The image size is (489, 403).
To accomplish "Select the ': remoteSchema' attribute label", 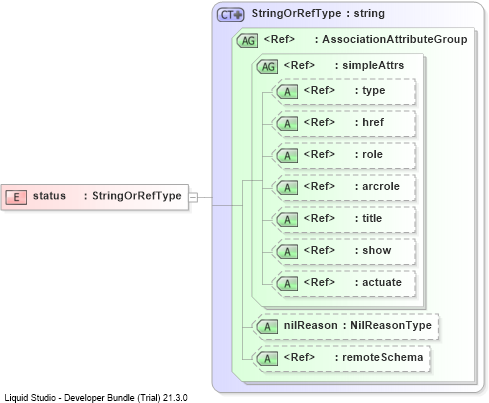I will [x=379, y=357].
